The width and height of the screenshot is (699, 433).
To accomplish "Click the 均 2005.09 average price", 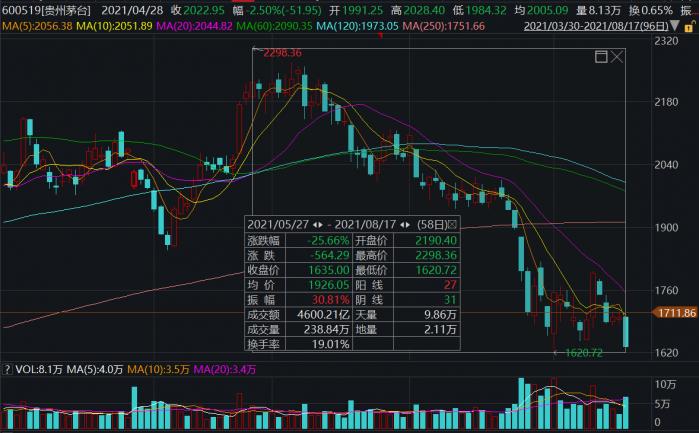I will pyautogui.click(x=541, y=10).
